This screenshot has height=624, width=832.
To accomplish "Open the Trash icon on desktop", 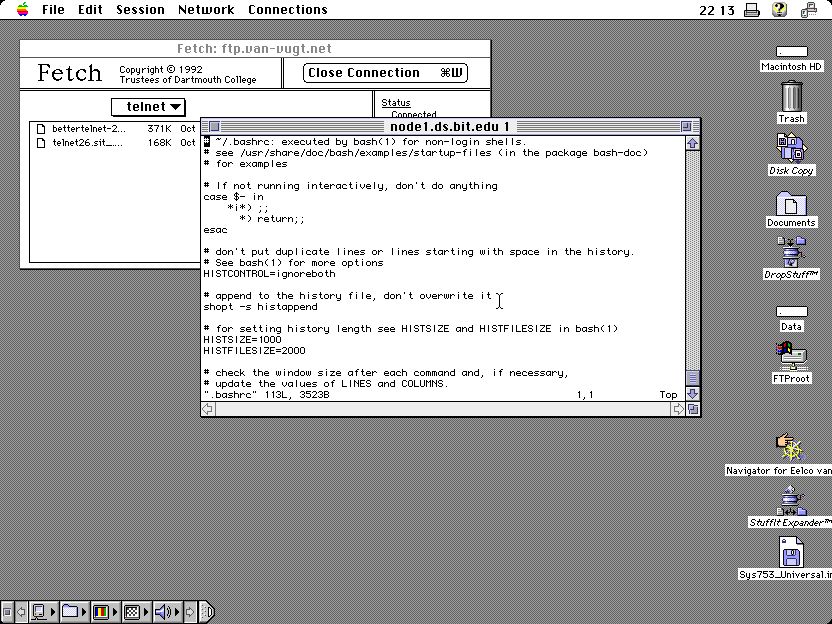I will point(791,98).
